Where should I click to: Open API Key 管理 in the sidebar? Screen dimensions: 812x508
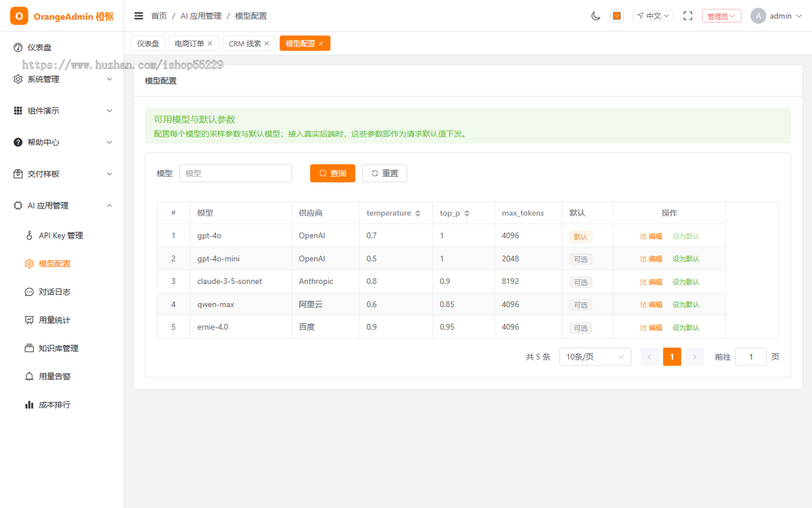(62, 236)
